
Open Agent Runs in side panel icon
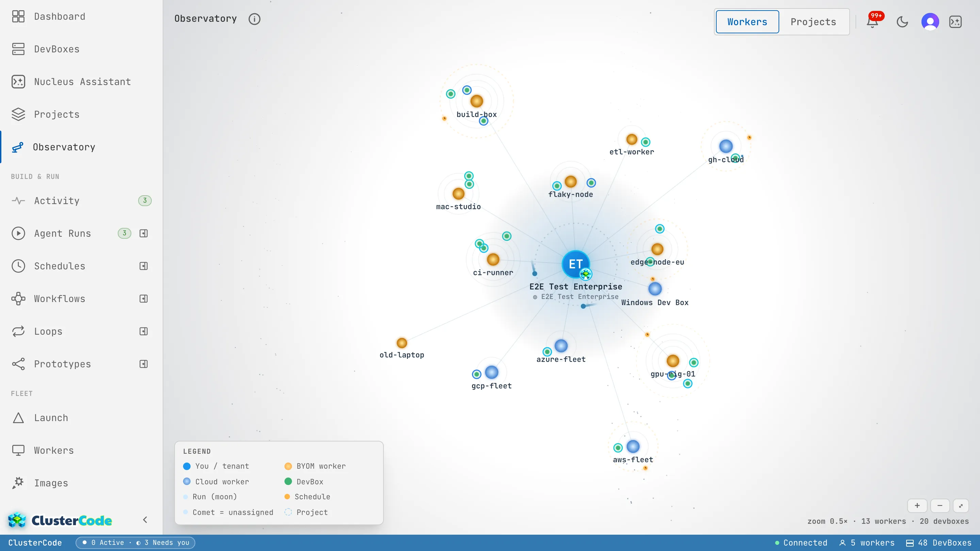(143, 233)
